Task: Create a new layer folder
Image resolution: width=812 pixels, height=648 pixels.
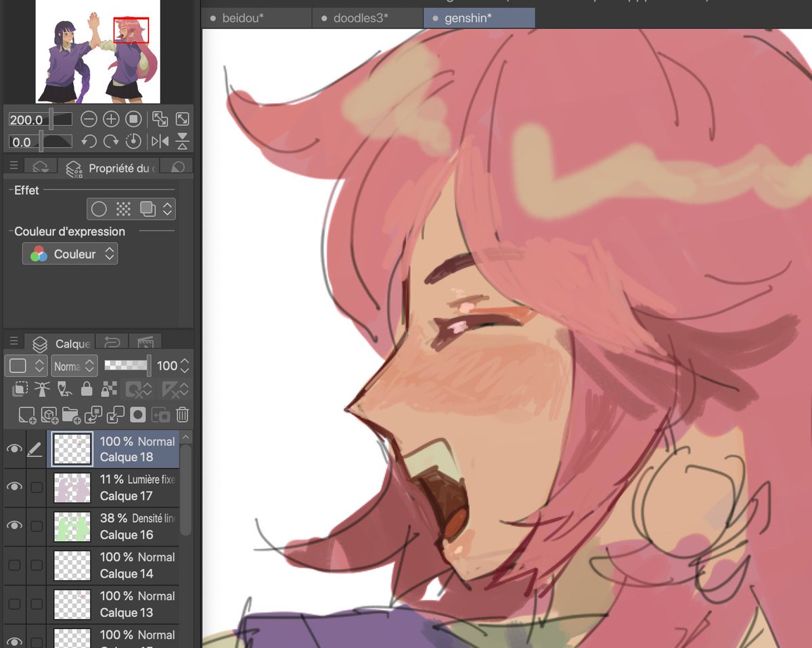Action: click(x=71, y=414)
